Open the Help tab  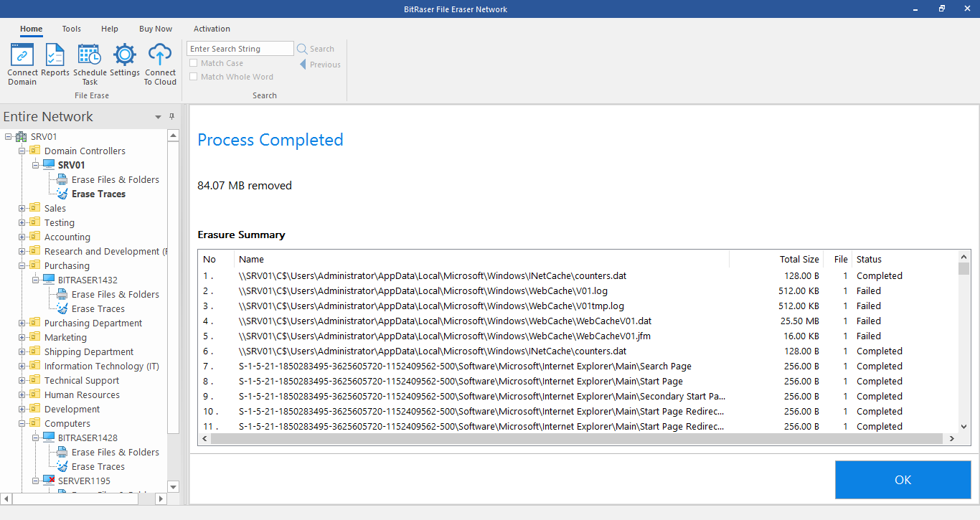click(x=110, y=29)
